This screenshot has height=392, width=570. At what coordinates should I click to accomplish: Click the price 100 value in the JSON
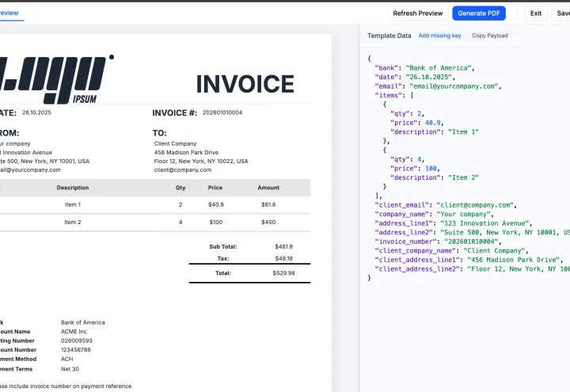coord(431,169)
